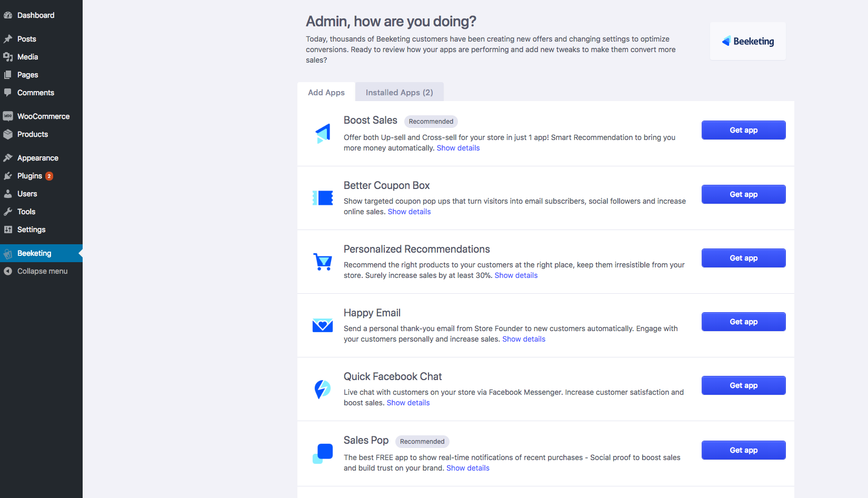Click the Recommended badge beside Sales Pop
The image size is (868, 498).
pos(422,442)
